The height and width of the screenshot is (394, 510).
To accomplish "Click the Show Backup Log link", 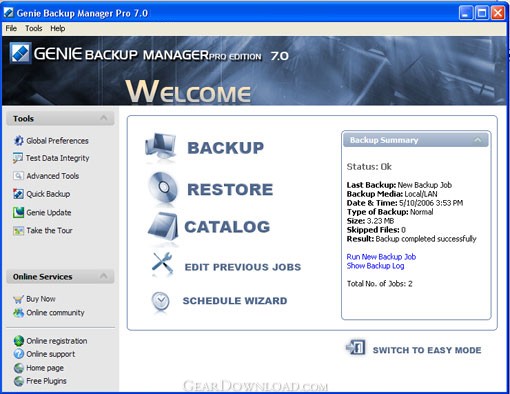I will 375,266.
